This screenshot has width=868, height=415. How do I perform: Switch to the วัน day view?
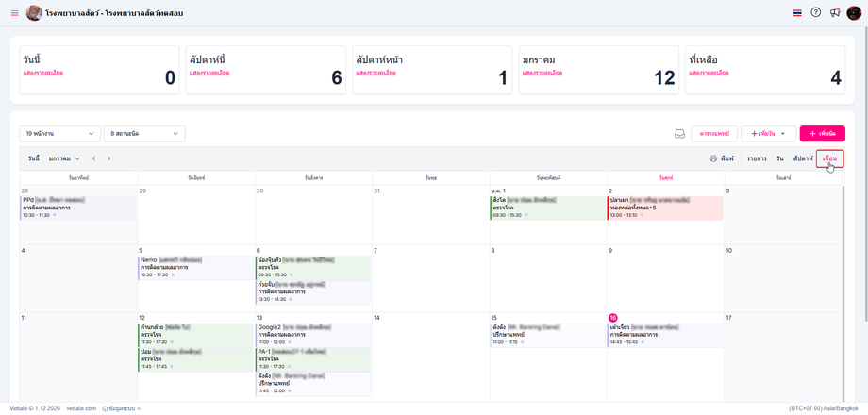[x=780, y=158]
